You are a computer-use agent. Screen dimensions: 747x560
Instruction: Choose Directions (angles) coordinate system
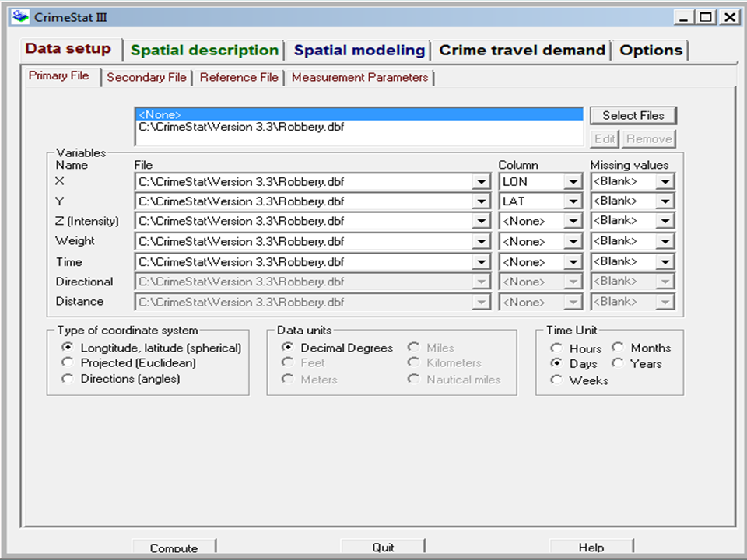pos(68,379)
